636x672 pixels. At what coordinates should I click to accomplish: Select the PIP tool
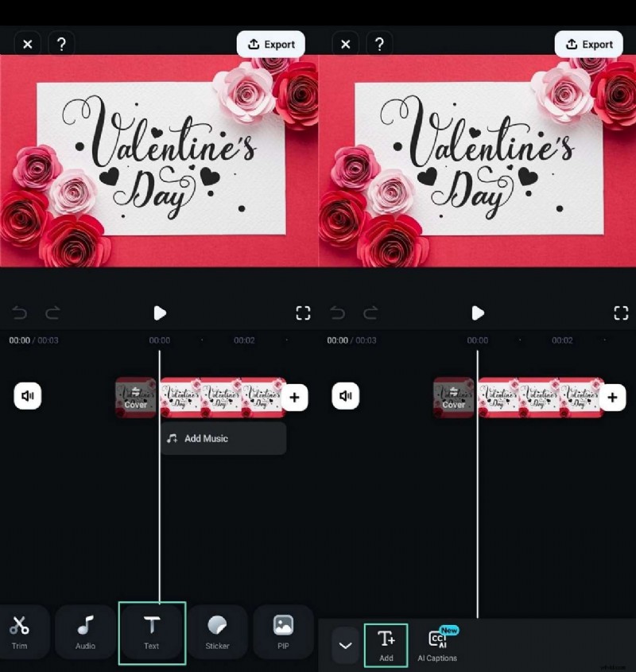pyautogui.click(x=283, y=632)
